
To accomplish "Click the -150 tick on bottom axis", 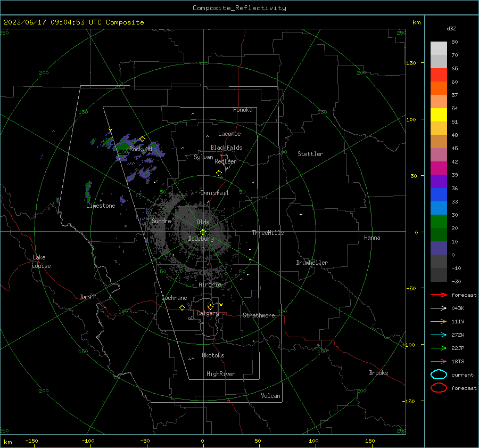I will point(31,441).
